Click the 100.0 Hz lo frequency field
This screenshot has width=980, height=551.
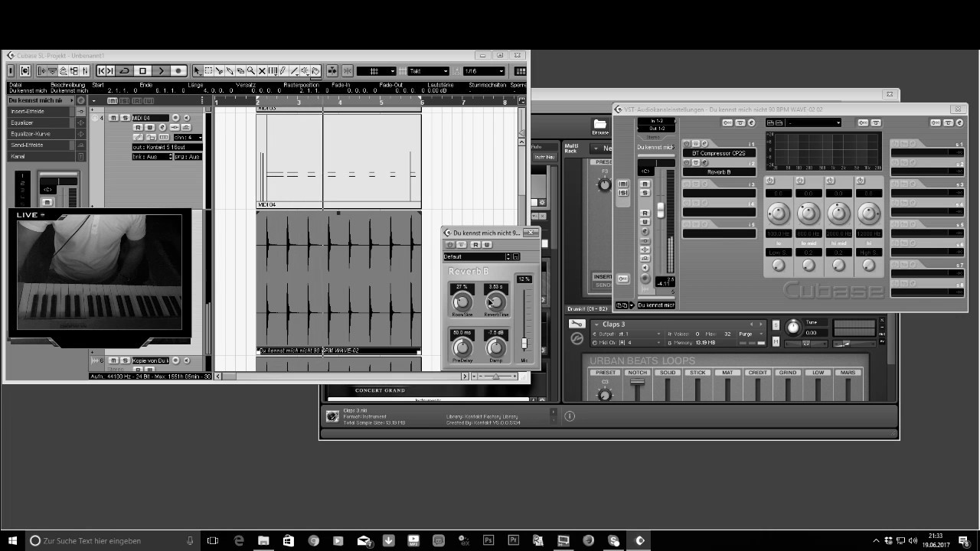778,233
